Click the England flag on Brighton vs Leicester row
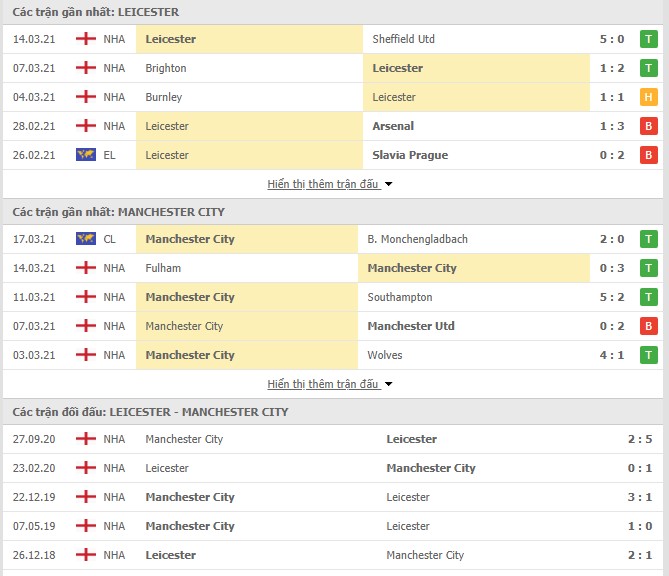669x576 pixels. coord(86,67)
